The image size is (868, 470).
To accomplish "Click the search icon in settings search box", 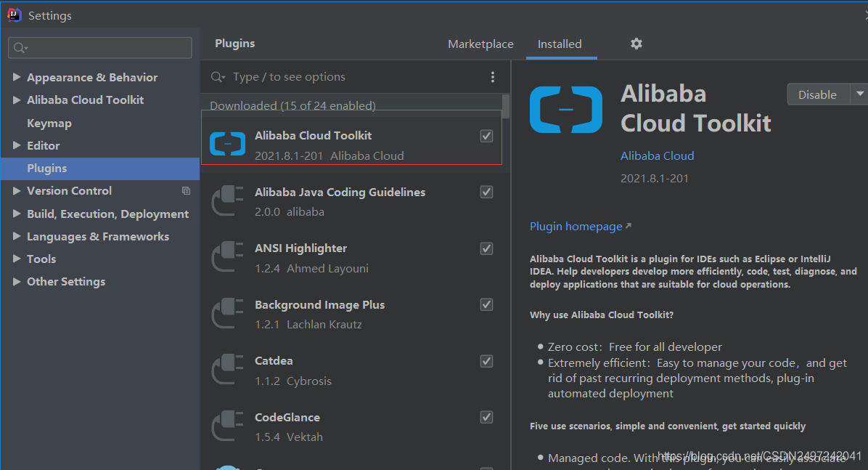I will click(x=20, y=48).
